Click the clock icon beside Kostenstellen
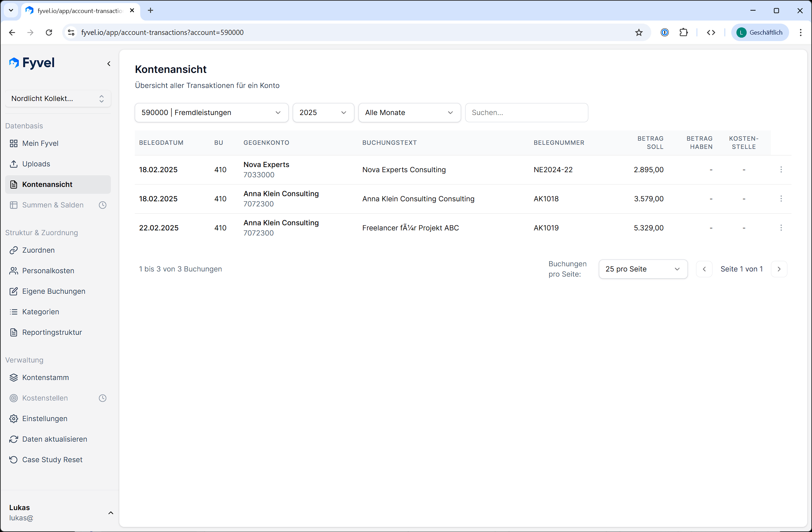812x532 pixels. (x=103, y=398)
